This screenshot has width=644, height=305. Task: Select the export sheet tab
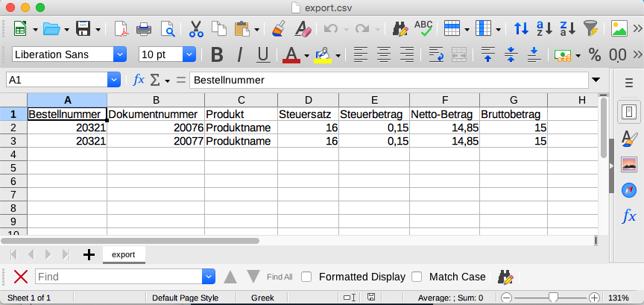[x=124, y=254]
